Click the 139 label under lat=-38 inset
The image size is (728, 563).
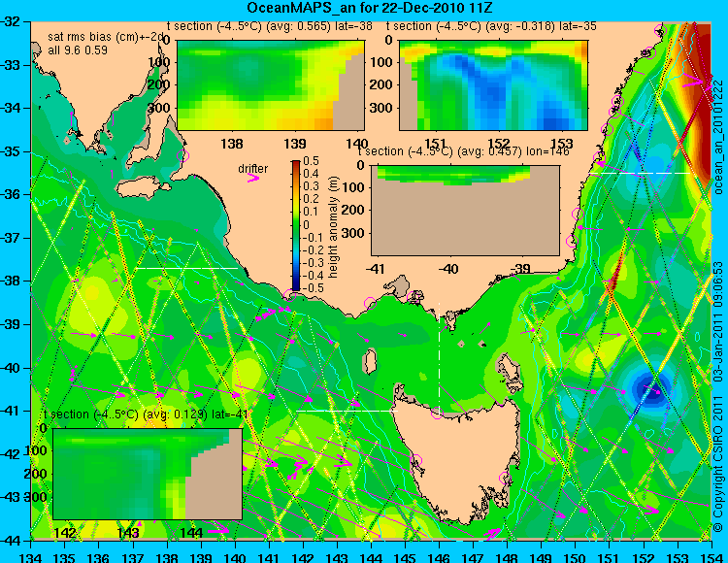pos(295,144)
